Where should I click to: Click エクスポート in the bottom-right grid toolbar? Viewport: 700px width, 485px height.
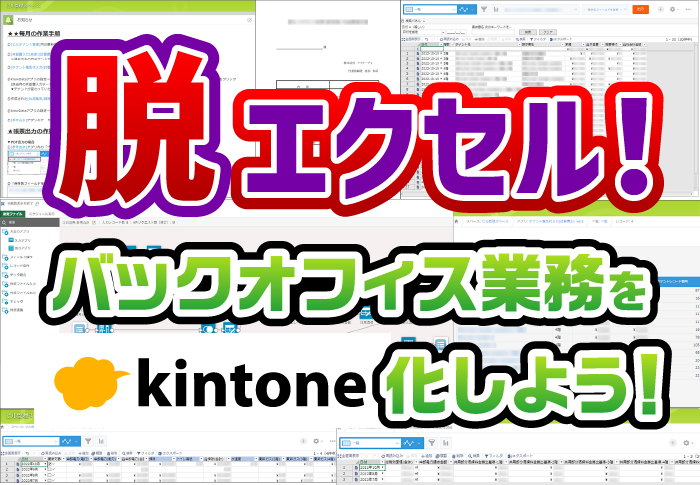click(519, 456)
